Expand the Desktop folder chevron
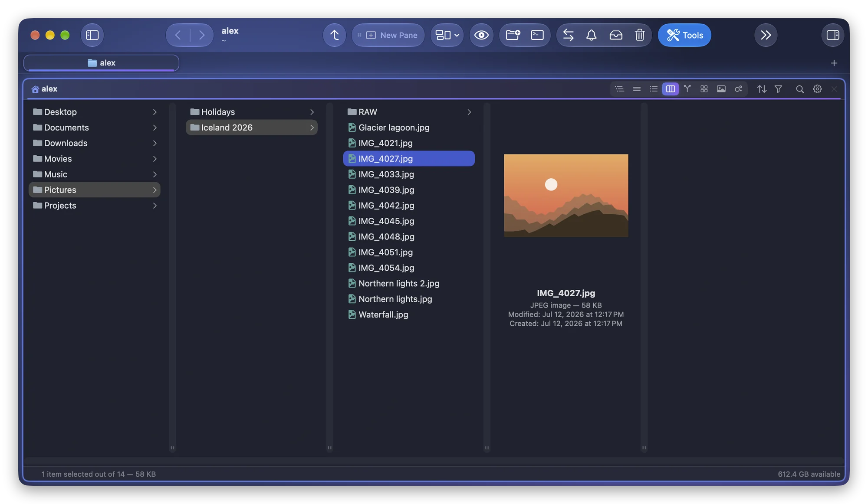 155,112
